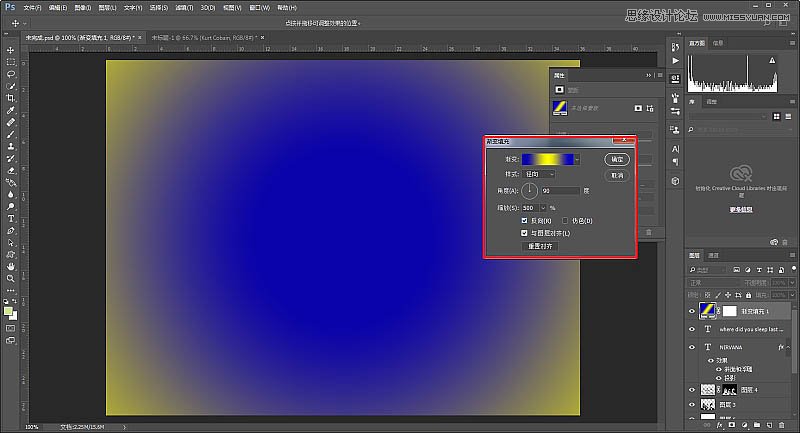Select the Brush tool
The image size is (800, 433).
pyautogui.click(x=10, y=134)
